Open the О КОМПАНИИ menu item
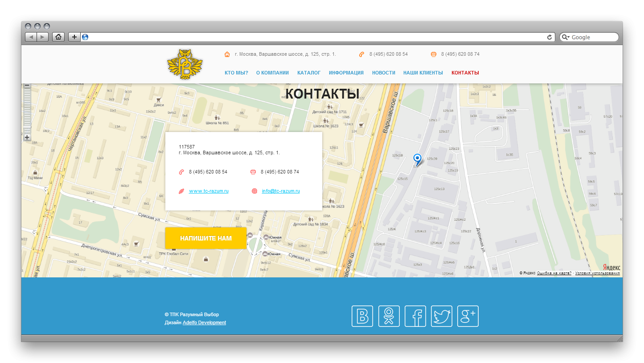Screen dimensions: 644x363 click(272, 73)
